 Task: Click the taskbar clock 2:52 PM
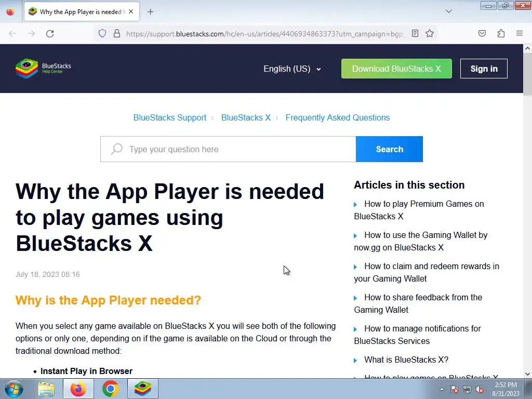pos(506,389)
